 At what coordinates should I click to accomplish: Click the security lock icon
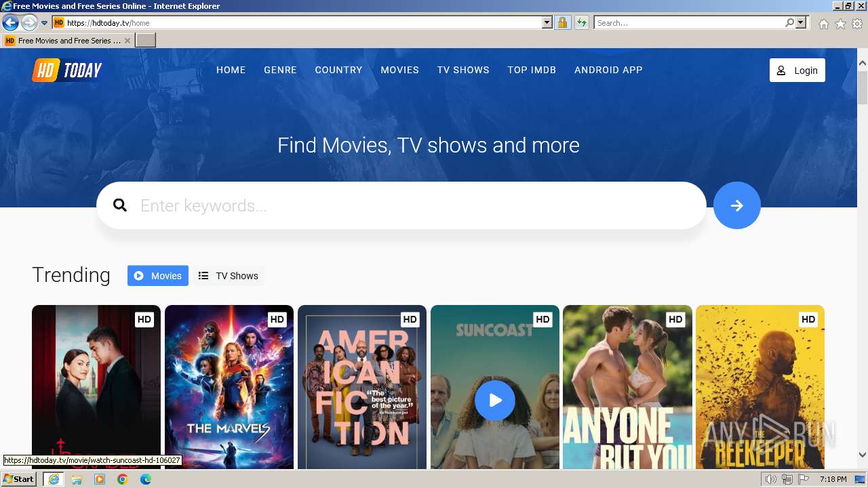tap(562, 23)
